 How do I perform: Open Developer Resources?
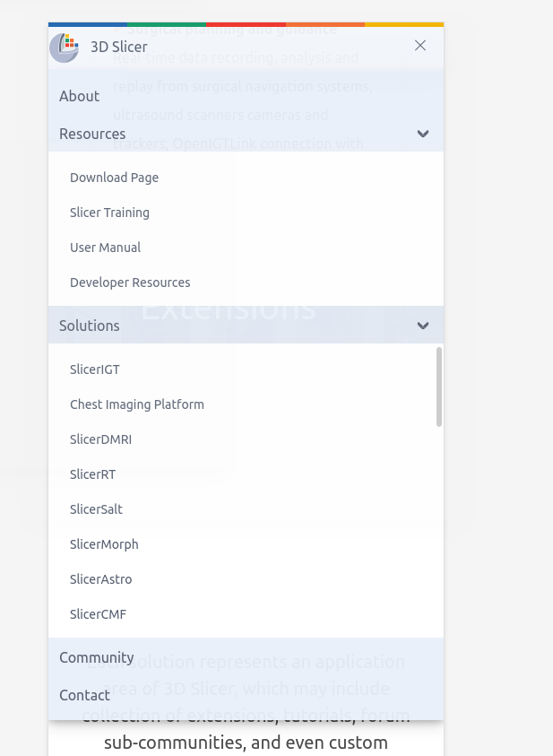click(130, 282)
